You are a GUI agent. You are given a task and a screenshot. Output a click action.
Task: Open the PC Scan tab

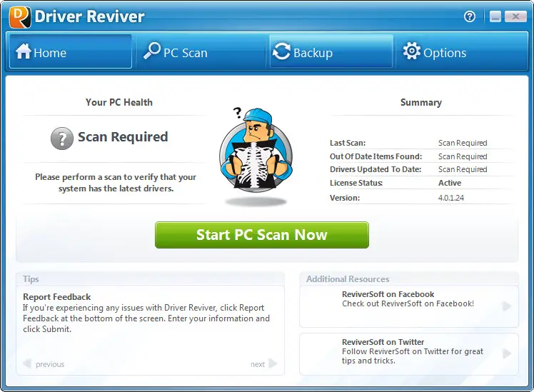click(201, 51)
